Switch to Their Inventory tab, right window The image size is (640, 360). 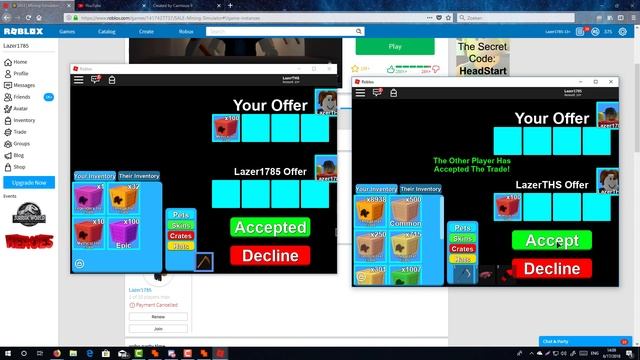(x=420, y=189)
